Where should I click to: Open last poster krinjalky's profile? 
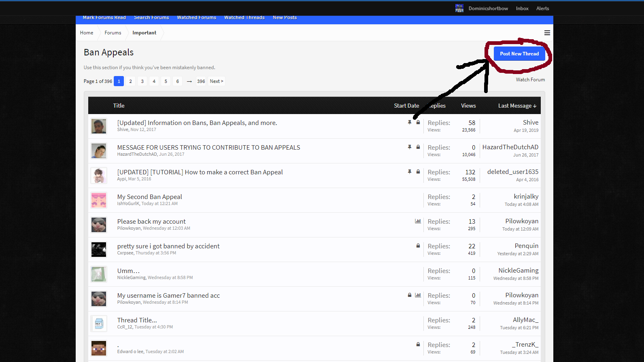(x=526, y=197)
